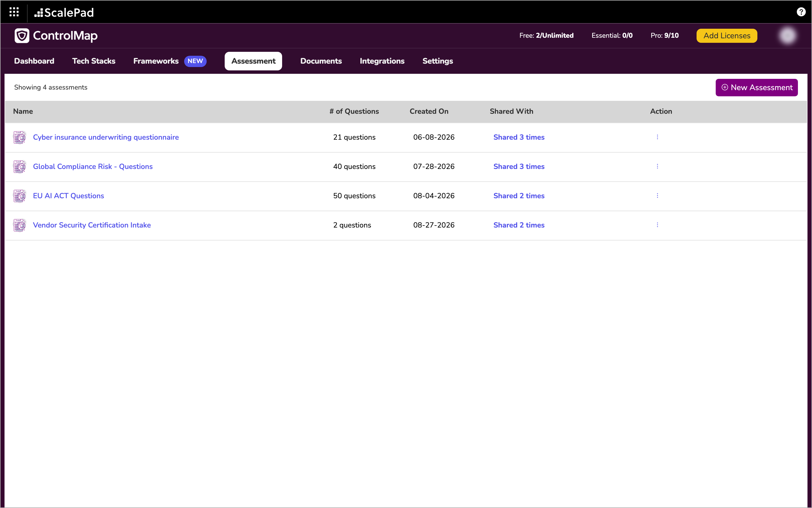Click the 50 questions cell
812x508 pixels.
(x=354, y=195)
